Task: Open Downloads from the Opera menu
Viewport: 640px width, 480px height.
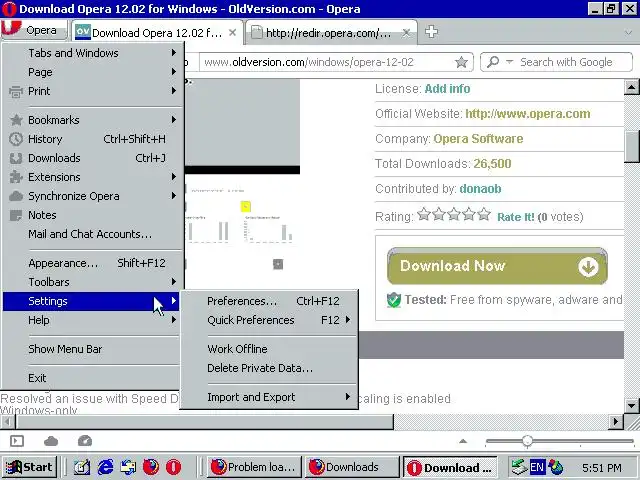Action: coord(92,158)
